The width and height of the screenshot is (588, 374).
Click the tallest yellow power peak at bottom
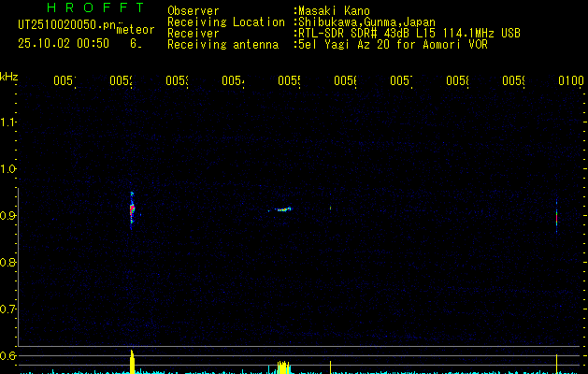132,362
